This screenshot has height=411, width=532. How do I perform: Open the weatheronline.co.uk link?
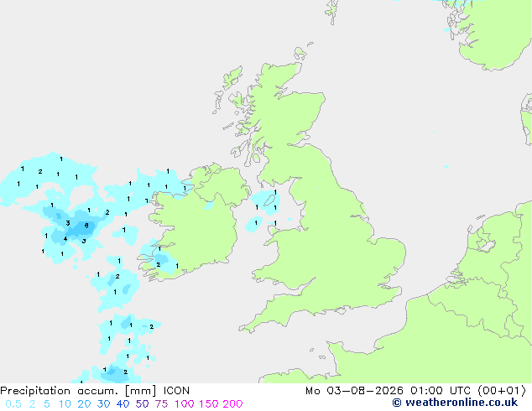pyautogui.click(x=455, y=403)
